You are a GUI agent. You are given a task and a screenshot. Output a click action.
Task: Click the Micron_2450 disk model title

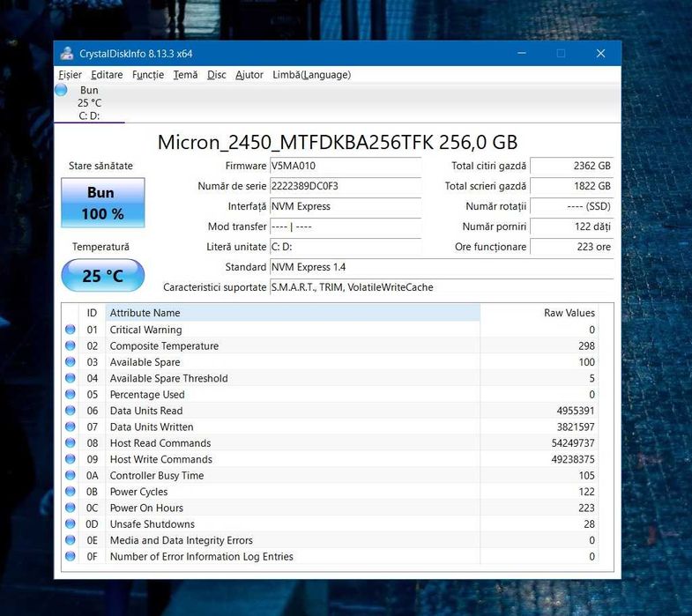click(338, 142)
